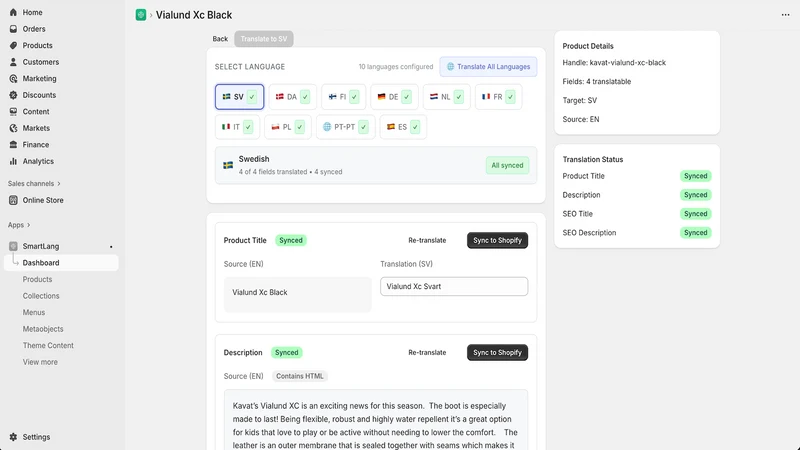Click the Handle: kavat-vialund-xc-black text

pos(614,63)
